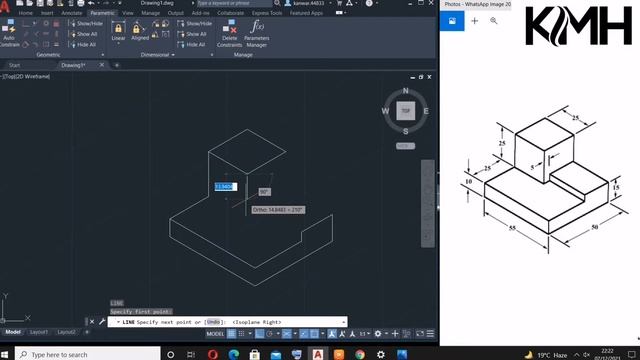Click the Task View icon on taskbar

(x=191, y=354)
